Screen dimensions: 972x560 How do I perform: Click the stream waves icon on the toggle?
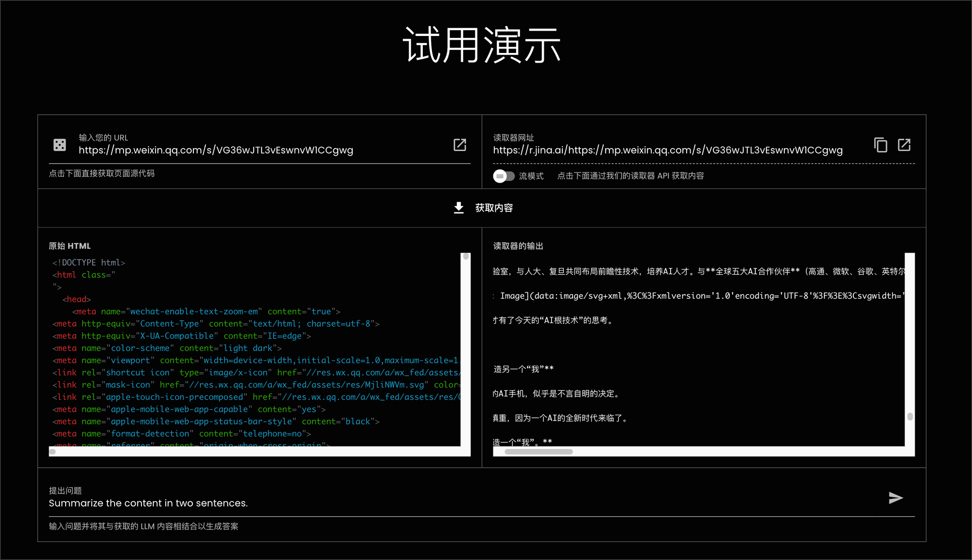(x=500, y=176)
